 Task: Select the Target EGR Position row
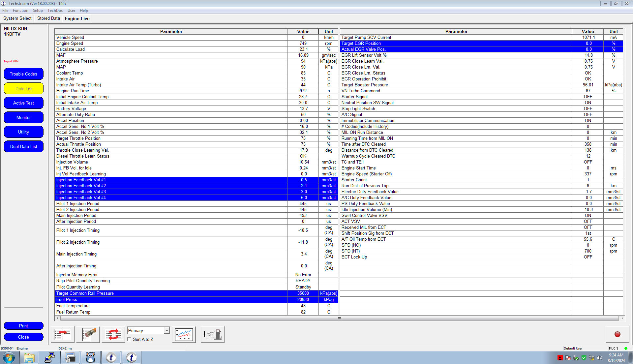[x=482, y=44]
